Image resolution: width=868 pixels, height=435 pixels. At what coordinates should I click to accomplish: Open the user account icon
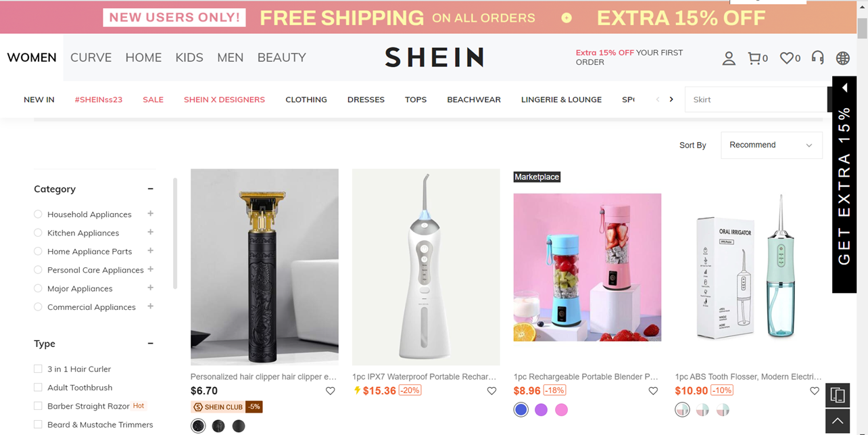pyautogui.click(x=729, y=59)
